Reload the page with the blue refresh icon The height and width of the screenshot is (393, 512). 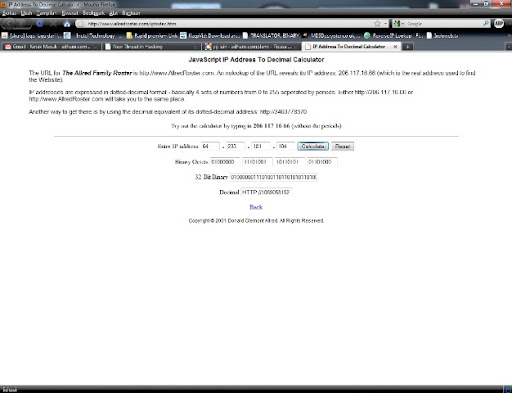point(39,24)
